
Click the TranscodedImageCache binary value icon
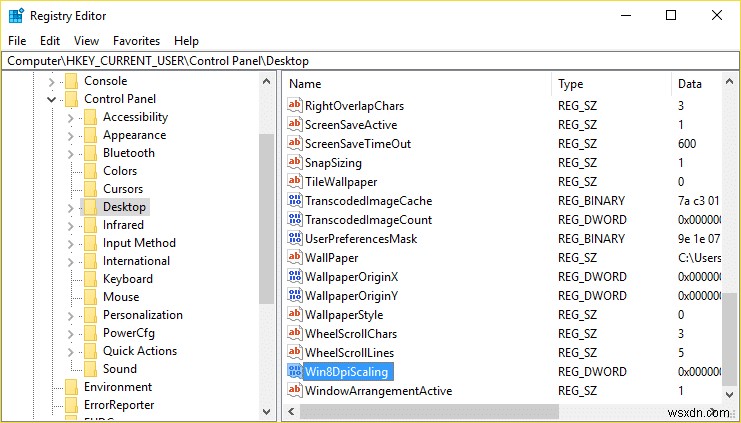coord(295,201)
